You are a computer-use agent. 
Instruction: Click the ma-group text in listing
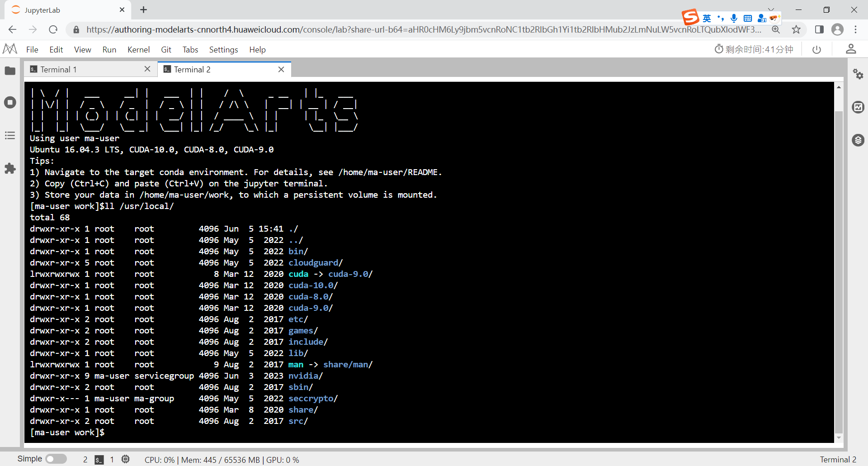(154, 399)
